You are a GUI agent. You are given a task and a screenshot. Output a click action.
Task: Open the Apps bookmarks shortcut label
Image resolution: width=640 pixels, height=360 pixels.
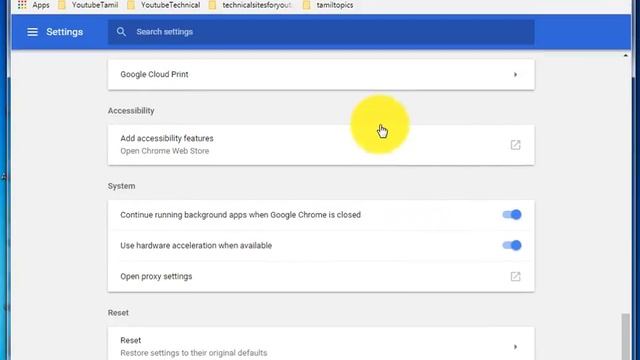point(41,5)
